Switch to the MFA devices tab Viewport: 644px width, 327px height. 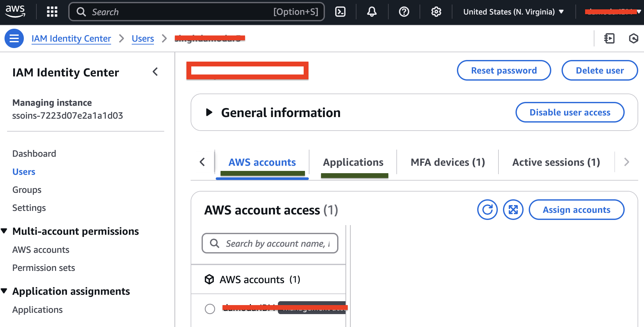448,162
